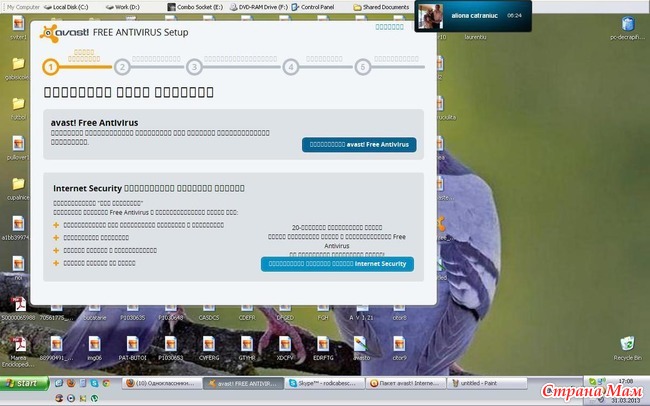Click the avast! logo in setup header
650x406 pixels.
64,32
